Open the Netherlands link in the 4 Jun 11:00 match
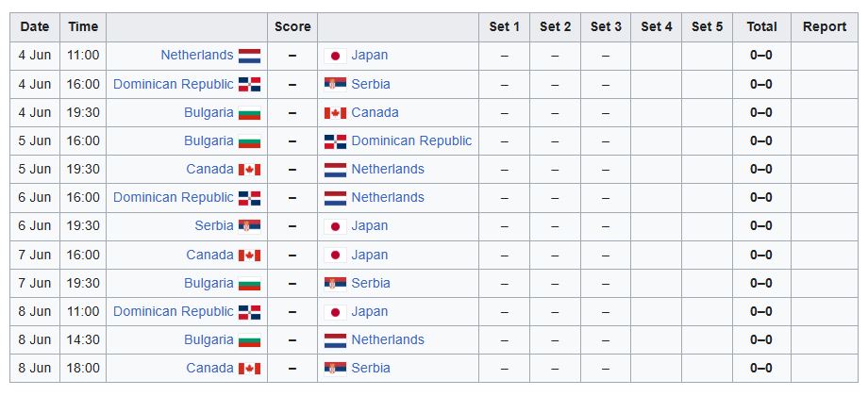The width and height of the screenshot is (868, 396). point(197,56)
